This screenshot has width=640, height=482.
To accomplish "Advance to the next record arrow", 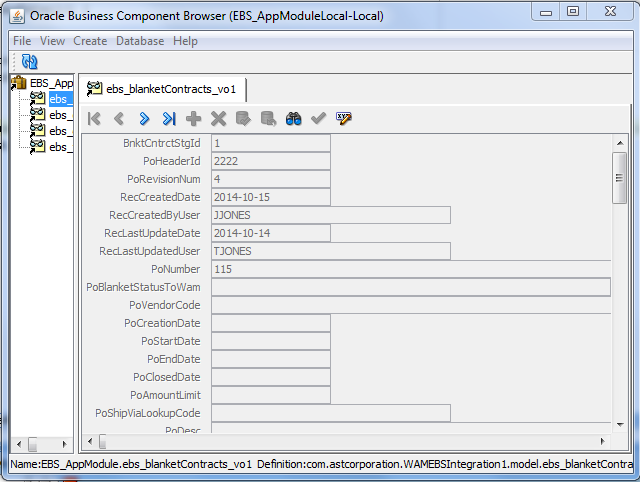I will [x=144, y=119].
